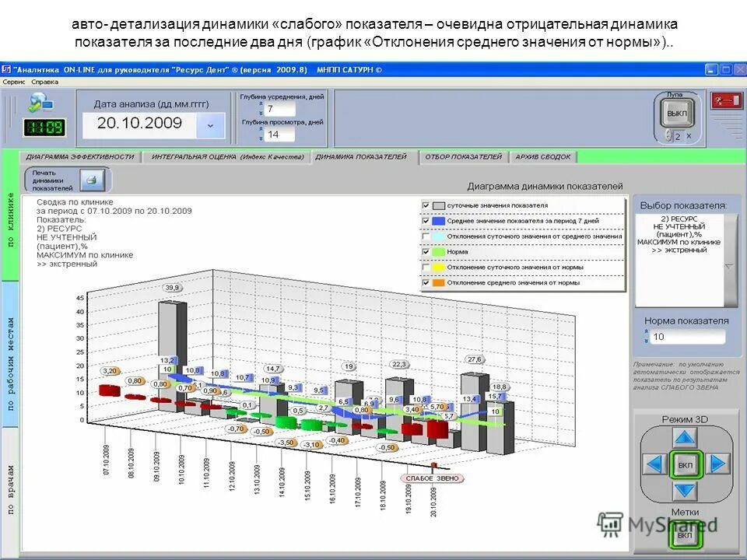The width and height of the screenshot is (747, 560).
Task: Click the magnifier zoom factor spinner
Action: pos(669,135)
